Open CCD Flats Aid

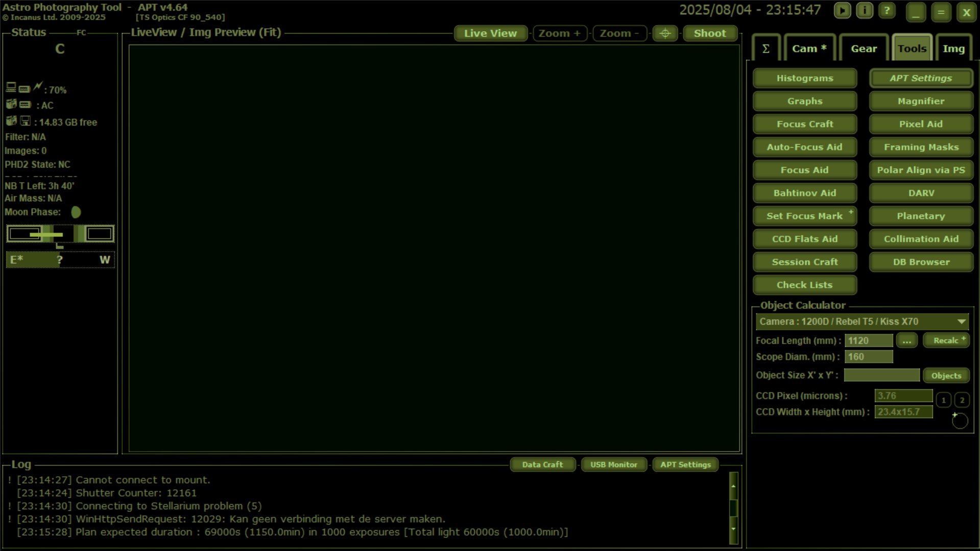point(805,239)
